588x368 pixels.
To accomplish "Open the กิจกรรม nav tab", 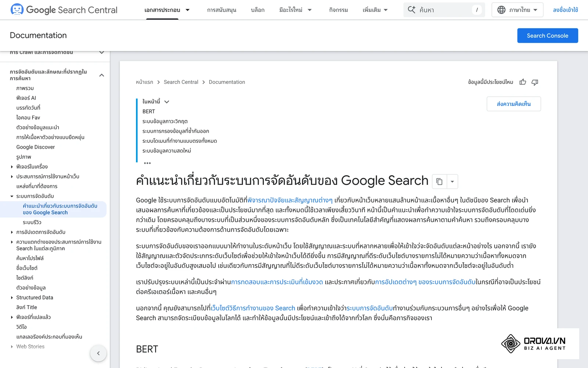I will pos(338,10).
